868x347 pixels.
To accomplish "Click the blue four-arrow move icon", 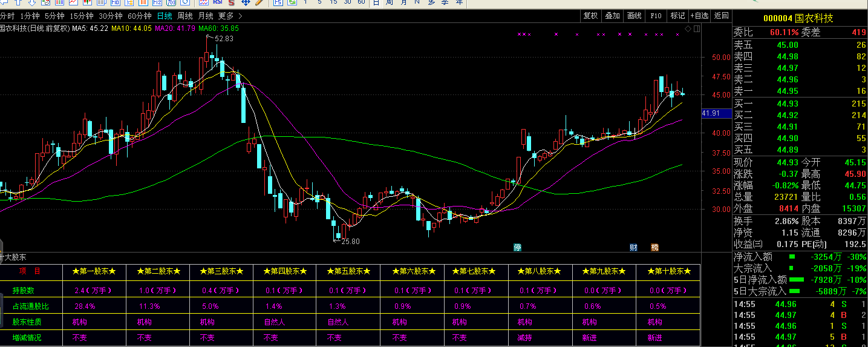I will pos(246,2).
